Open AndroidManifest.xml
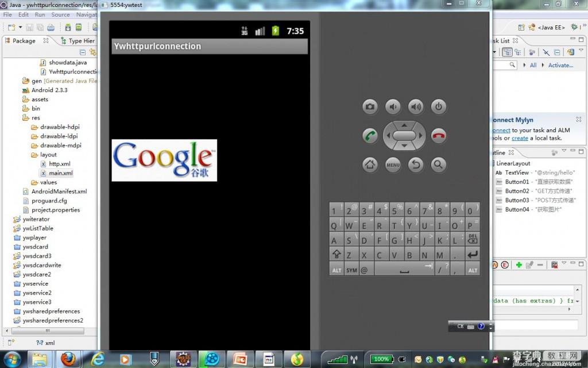 point(59,191)
